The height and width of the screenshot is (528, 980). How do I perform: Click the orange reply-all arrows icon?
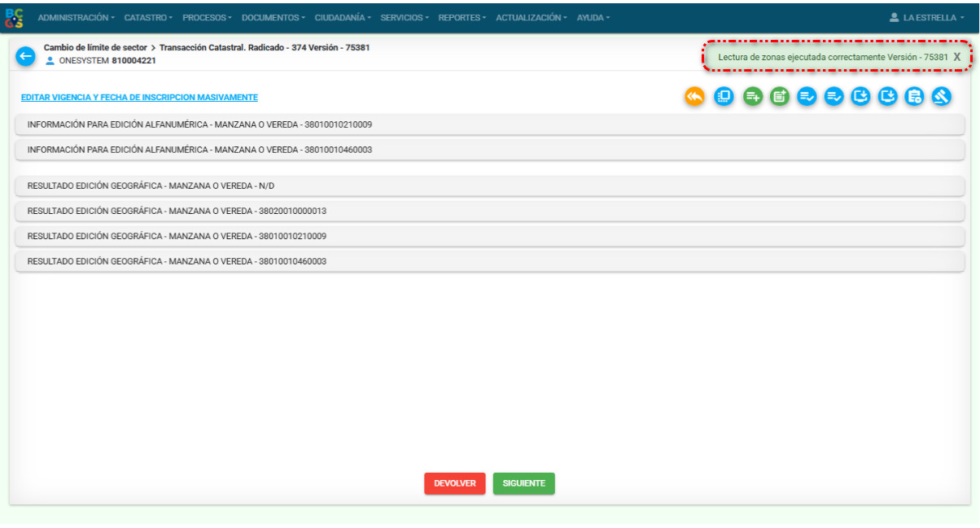pyautogui.click(x=694, y=97)
